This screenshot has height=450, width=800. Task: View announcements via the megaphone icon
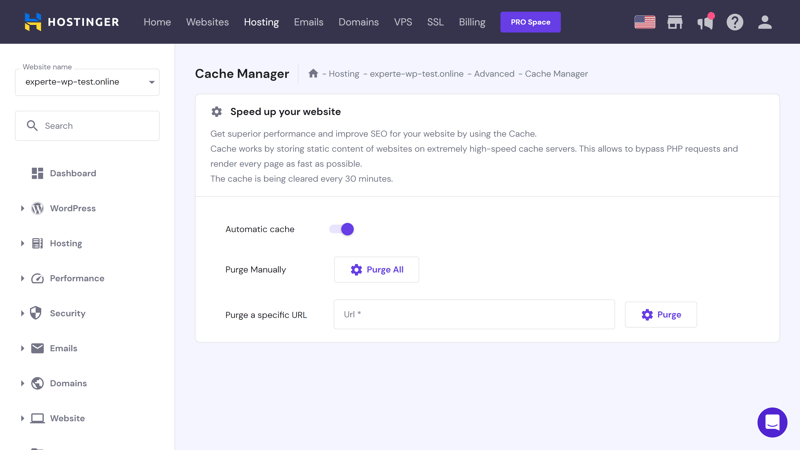706,22
